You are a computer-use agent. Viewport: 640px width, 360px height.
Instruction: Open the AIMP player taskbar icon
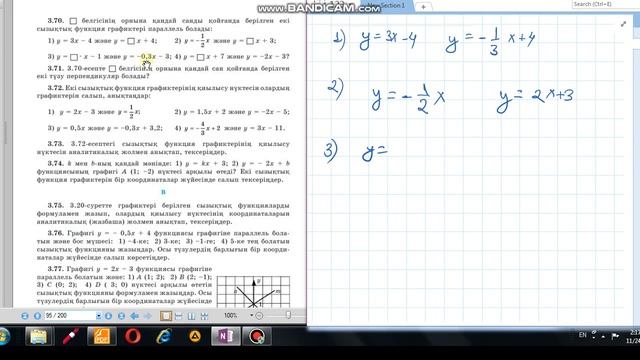195,336
